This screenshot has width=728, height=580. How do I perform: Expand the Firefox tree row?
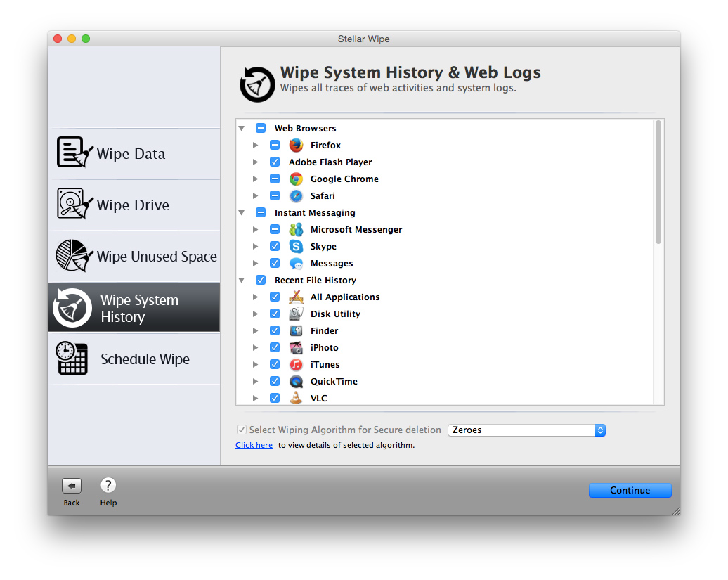[x=255, y=145]
